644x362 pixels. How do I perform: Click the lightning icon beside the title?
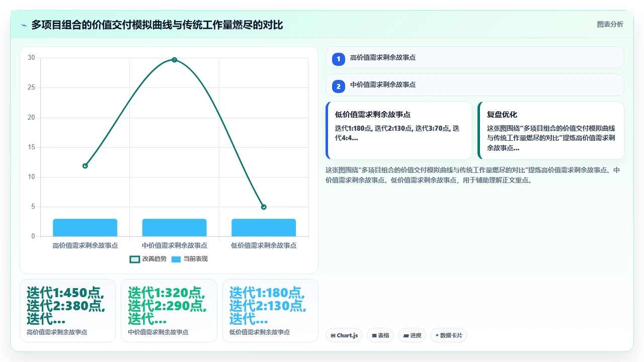(24, 25)
